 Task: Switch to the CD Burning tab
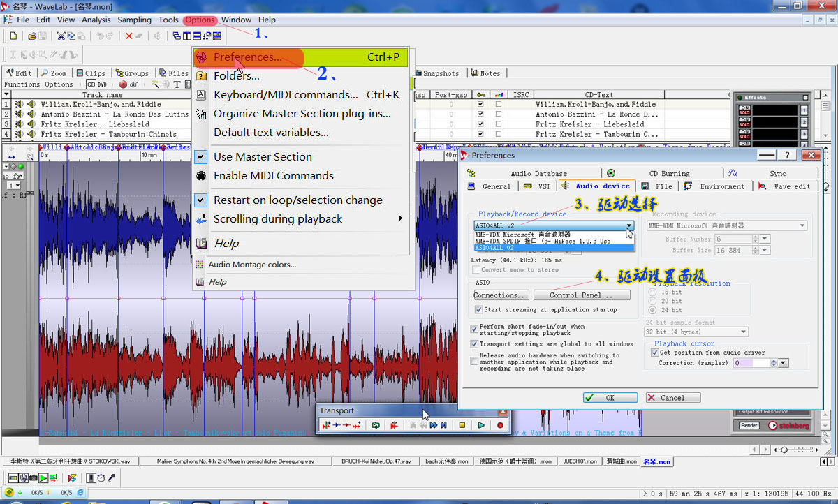pos(662,173)
